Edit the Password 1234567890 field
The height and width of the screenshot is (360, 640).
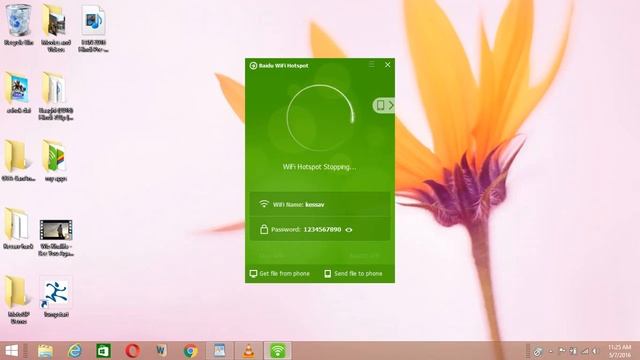tap(320, 229)
